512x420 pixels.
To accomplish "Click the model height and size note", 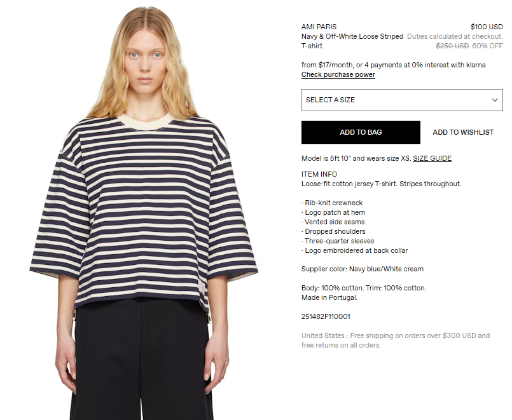I will point(356,158).
